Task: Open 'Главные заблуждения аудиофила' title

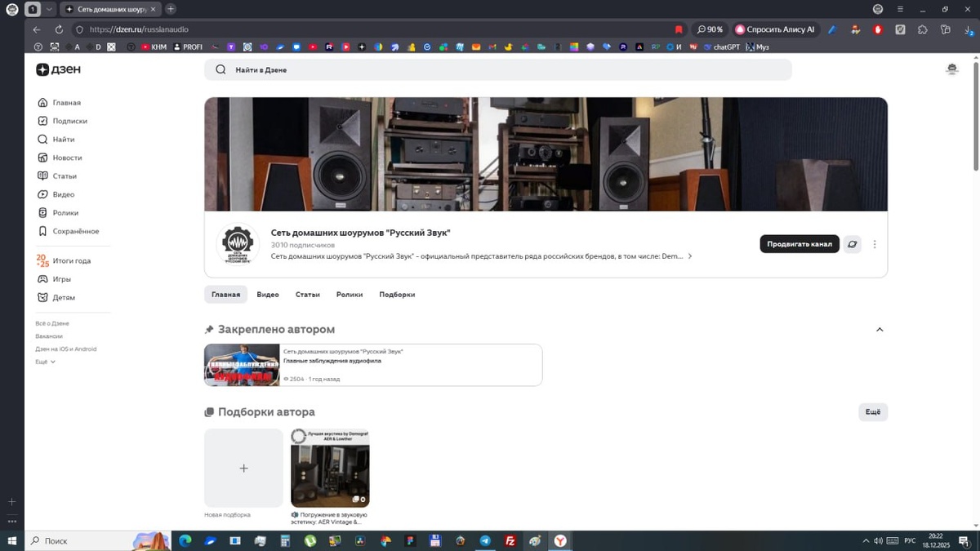Action: 332,361
